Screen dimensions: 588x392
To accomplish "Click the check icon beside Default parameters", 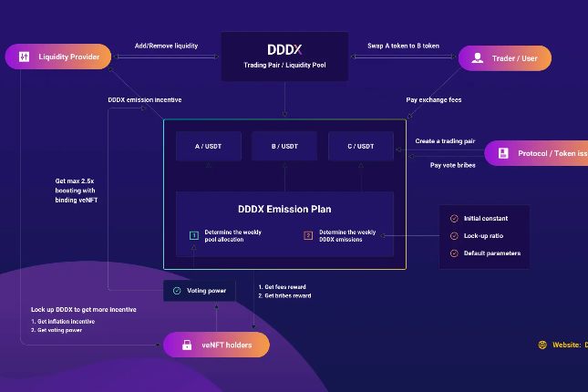I will 454,253.
